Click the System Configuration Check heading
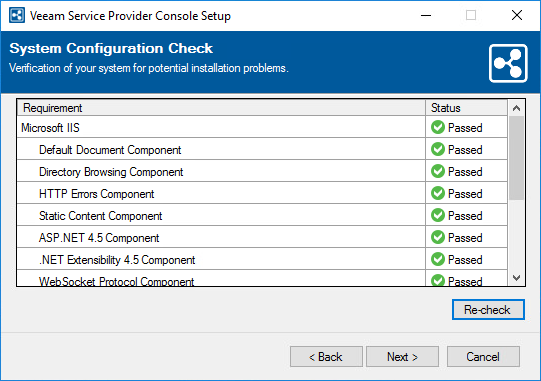541x381 pixels. [x=111, y=48]
